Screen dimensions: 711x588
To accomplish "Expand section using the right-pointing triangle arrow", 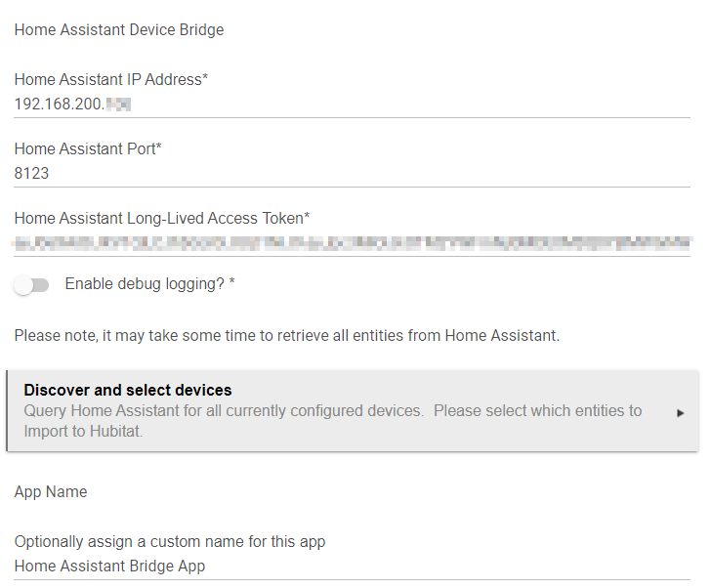I will (681, 413).
